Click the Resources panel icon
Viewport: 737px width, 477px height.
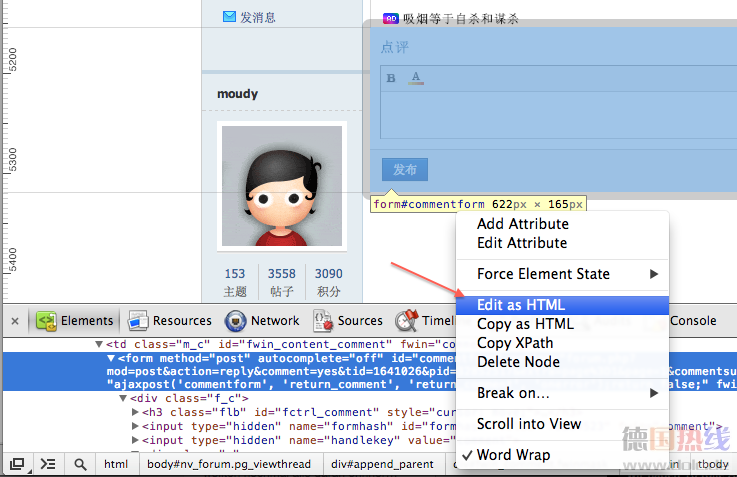[139, 321]
